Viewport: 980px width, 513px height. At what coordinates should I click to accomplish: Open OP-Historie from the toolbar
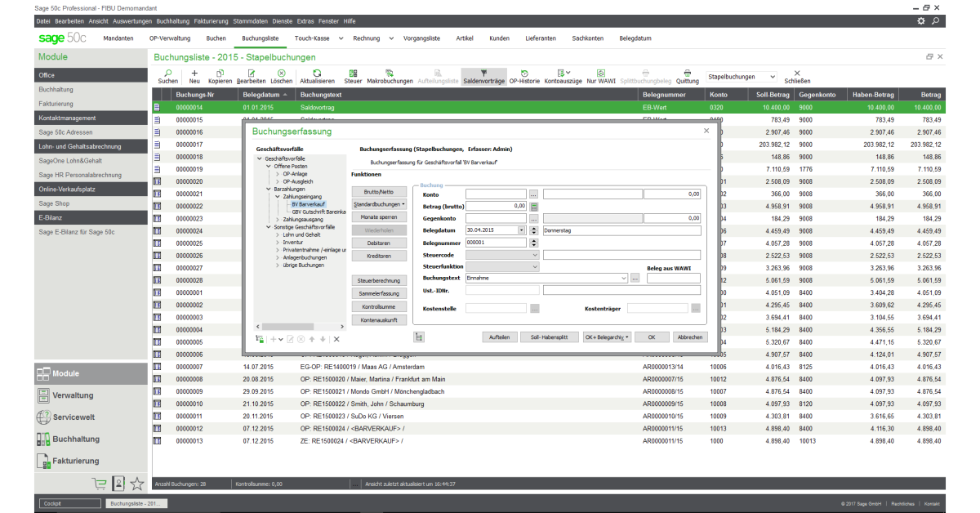[524, 73]
